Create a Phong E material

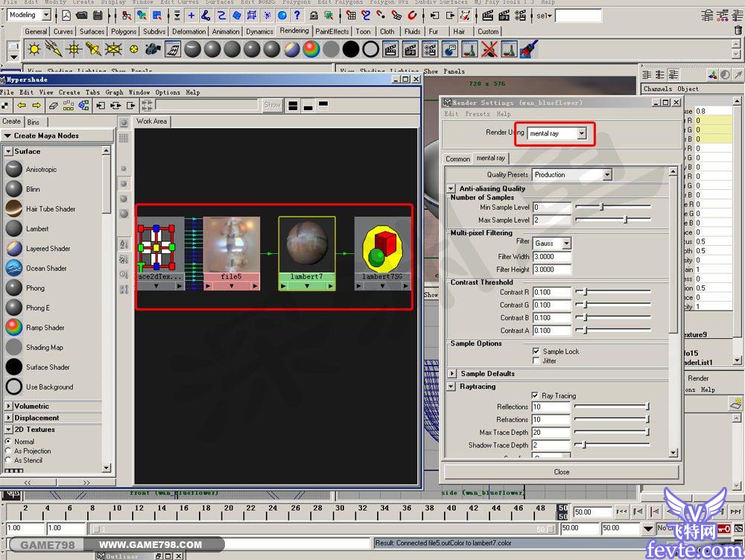click(14, 308)
